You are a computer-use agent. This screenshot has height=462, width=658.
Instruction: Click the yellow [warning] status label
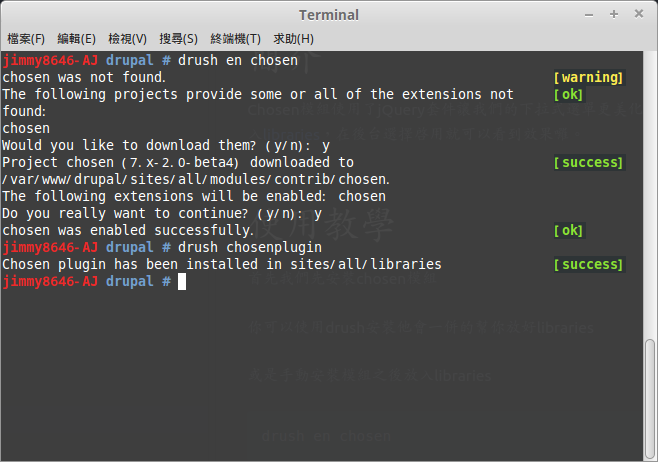588,77
